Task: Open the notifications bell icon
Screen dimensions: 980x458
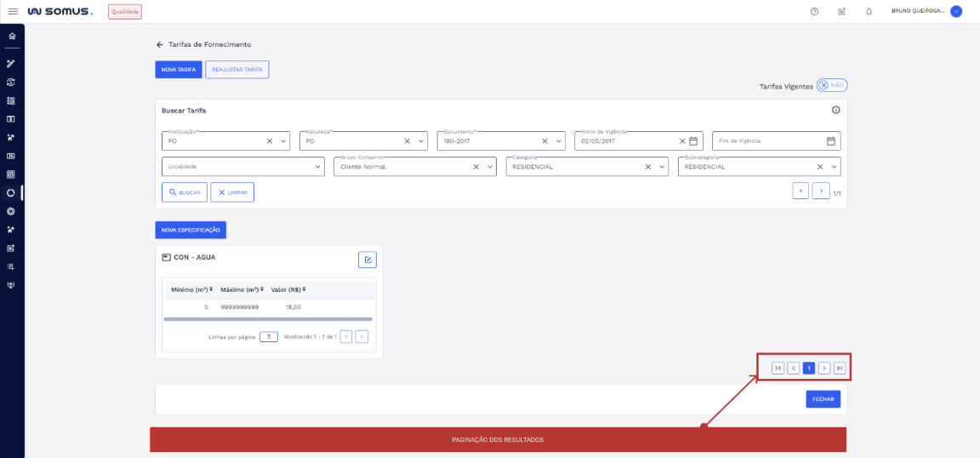Action: 869,12
